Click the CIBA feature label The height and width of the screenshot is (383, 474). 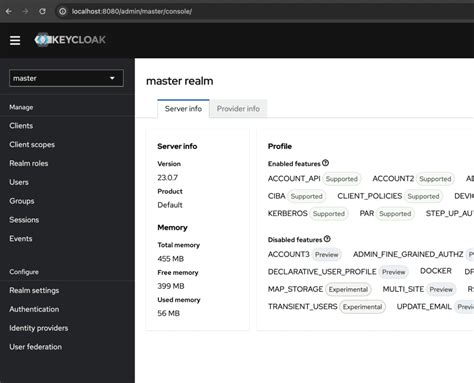[277, 196]
